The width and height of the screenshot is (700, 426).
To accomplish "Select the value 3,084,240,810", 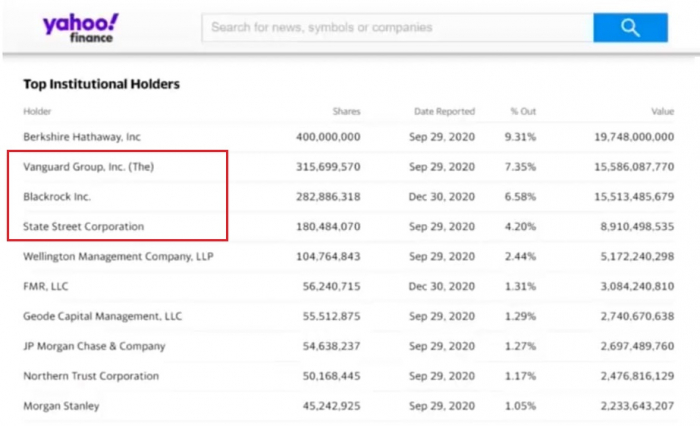I will [x=637, y=286].
